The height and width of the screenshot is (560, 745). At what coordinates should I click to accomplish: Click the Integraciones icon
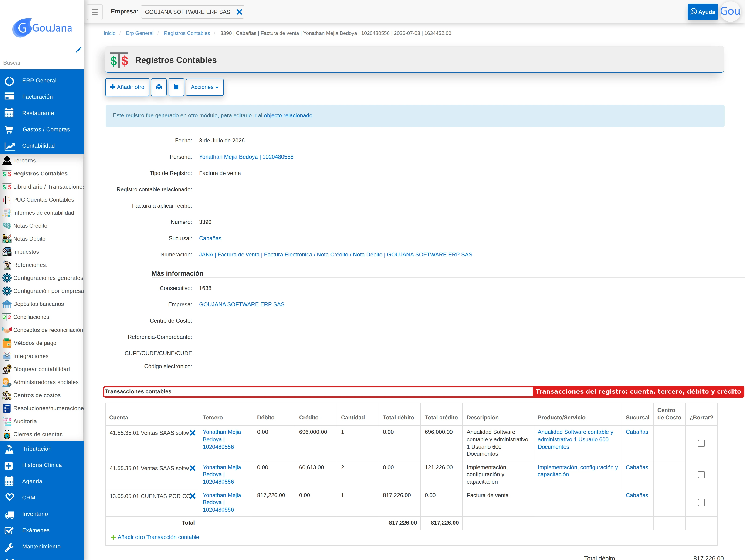point(7,356)
